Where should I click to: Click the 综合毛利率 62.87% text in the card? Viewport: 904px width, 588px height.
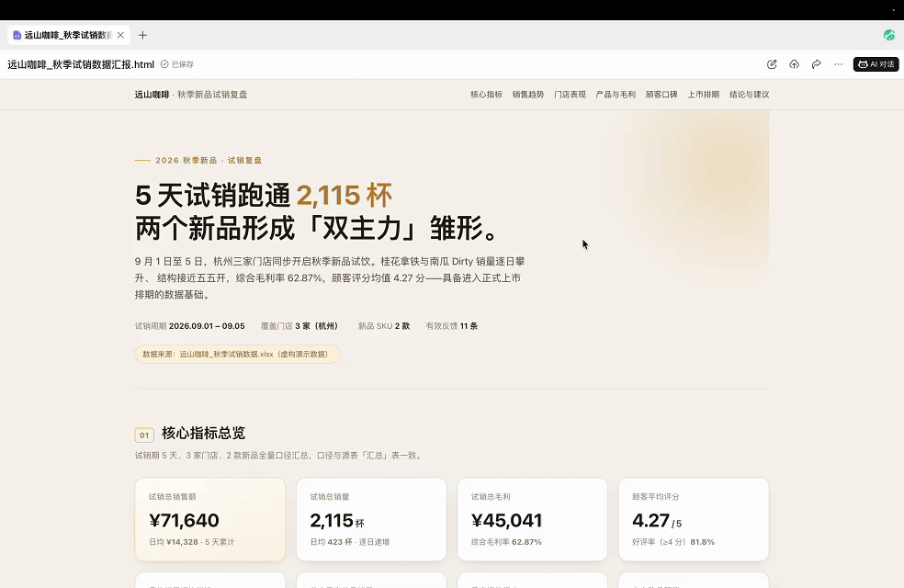tap(506, 542)
